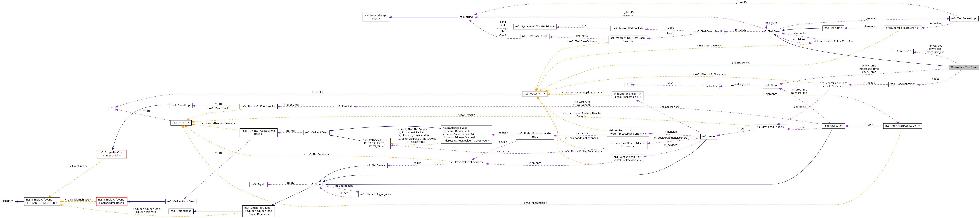Click the ns3::Time node
Image resolution: width=980 pixels, height=218 pixels.
[771, 85]
